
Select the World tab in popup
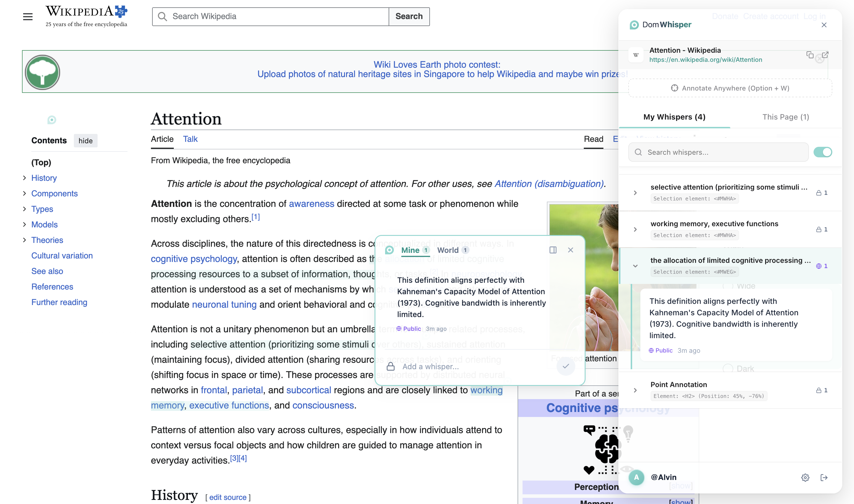(x=453, y=250)
